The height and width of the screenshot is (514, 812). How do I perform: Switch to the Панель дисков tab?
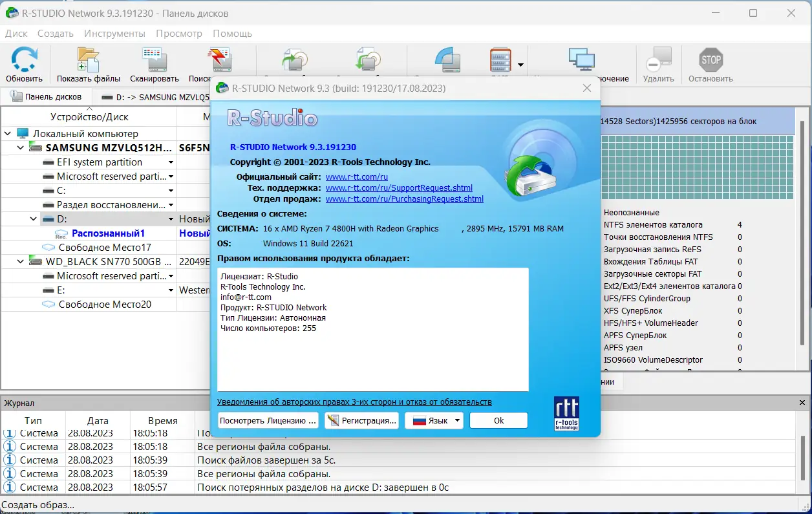46,96
